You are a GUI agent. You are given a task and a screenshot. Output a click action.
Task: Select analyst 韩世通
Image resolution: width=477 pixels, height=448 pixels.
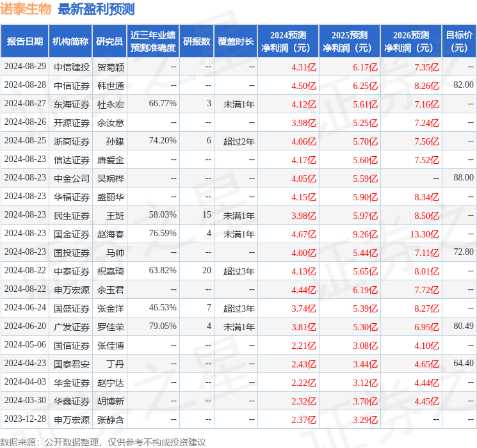(x=111, y=86)
